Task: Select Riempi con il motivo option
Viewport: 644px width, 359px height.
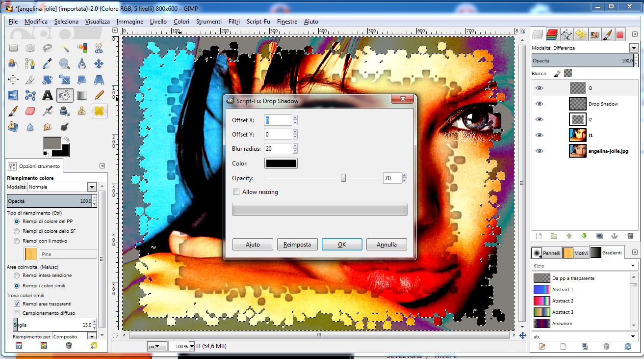Action: (17, 241)
